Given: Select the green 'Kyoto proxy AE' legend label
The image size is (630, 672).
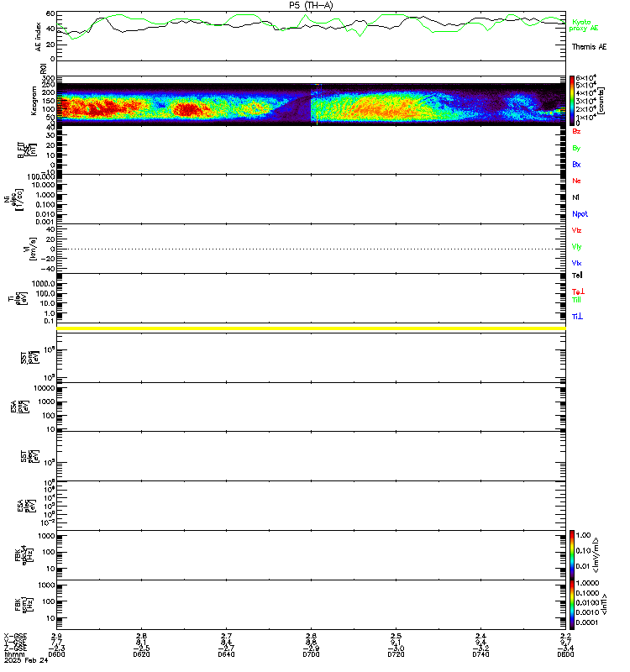Looking at the screenshot, I should [x=583, y=25].
